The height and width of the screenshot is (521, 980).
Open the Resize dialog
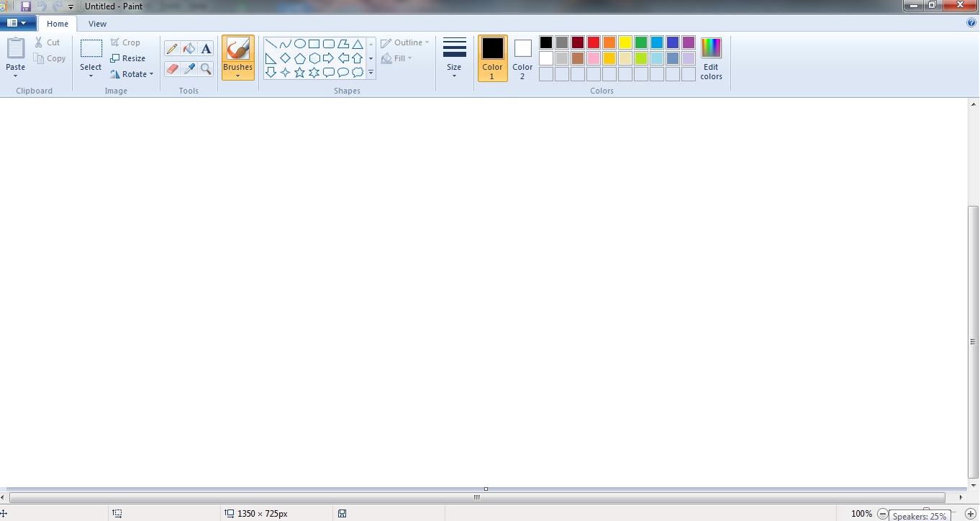[x=130, y=58]
